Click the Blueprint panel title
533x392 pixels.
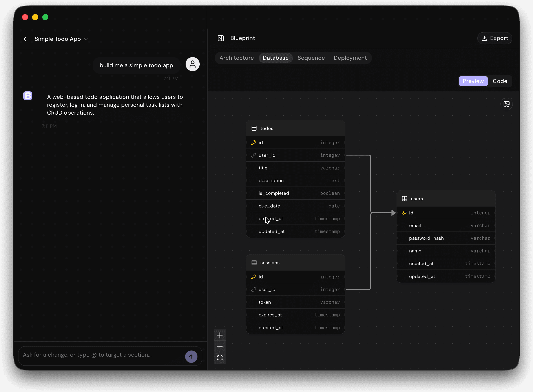coord(243,38)
